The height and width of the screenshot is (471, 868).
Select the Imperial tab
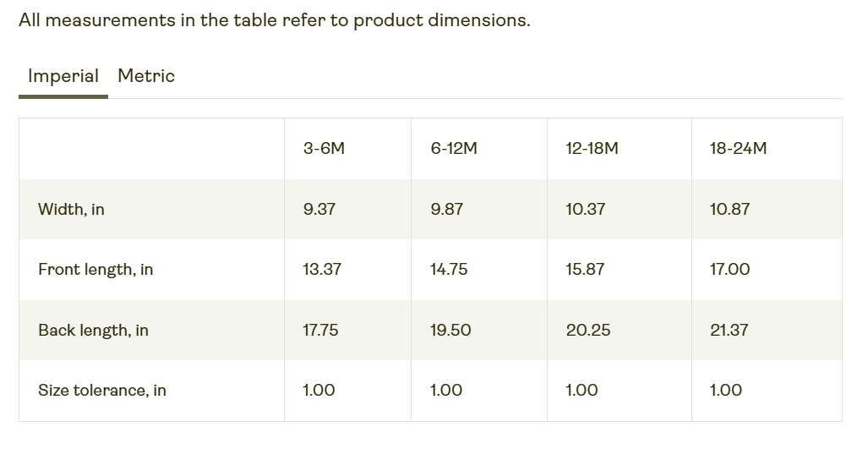(63, 76)
